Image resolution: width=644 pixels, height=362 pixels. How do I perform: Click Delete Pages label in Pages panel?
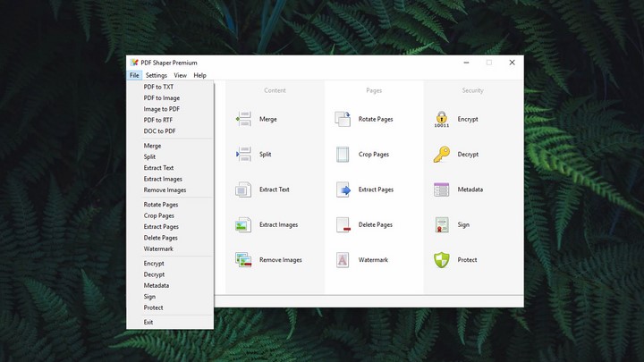tap(376, 225)
